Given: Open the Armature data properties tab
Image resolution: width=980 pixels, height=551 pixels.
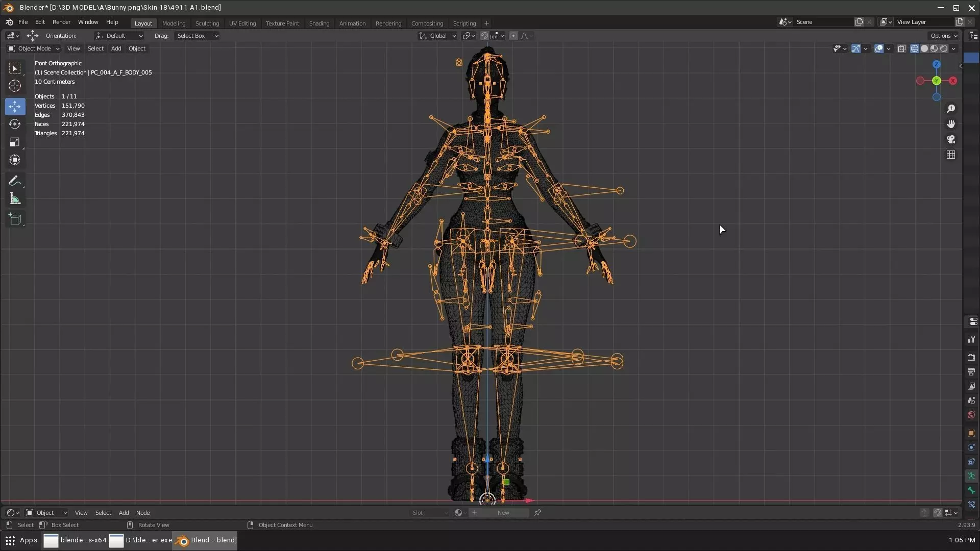Looking at the screenshot, I should (971, 476).
